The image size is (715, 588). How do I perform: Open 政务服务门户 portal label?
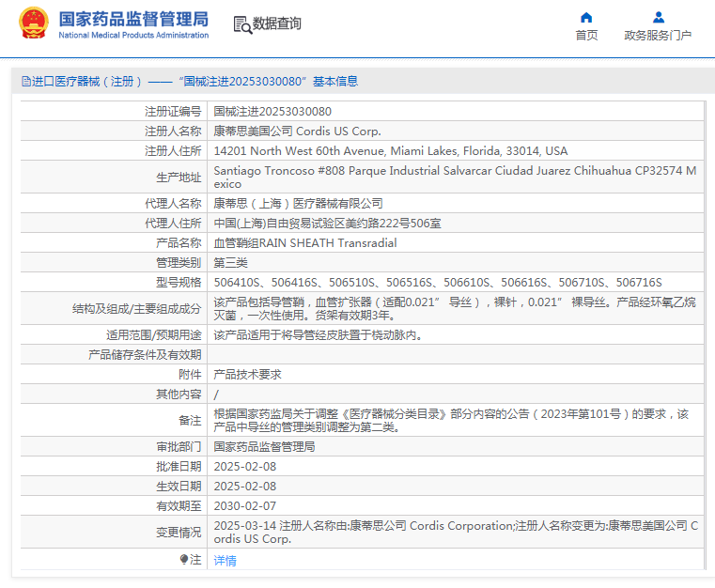point(658,36)
